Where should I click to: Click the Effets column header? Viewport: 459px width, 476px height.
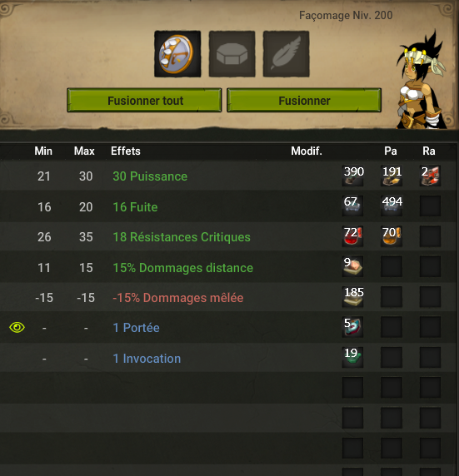click(x=126, y=151)
